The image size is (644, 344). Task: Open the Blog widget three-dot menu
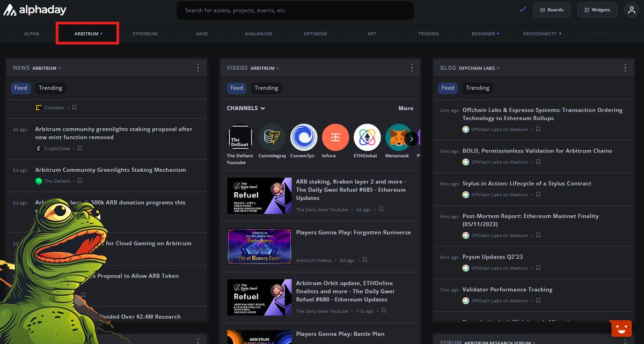click(x=625, y=68)
